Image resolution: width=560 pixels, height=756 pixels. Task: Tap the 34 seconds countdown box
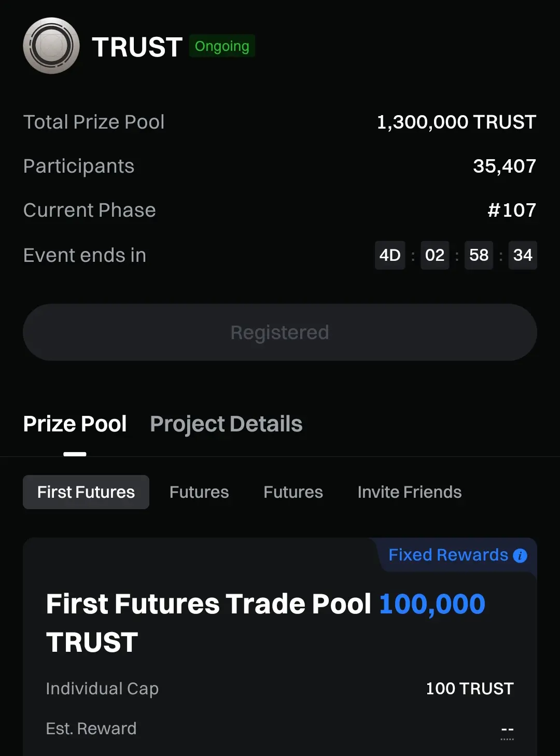click(x=523, y=255)
